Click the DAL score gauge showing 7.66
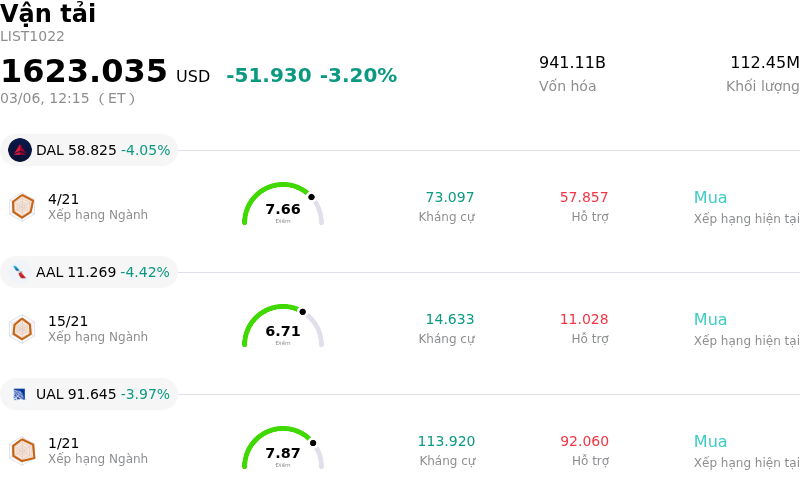This screenshot has width=800, height=488. click(283, 206)
